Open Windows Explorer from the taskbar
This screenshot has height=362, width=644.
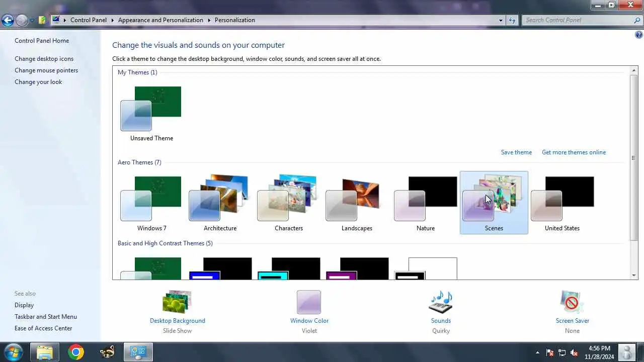tap(45, 352)
